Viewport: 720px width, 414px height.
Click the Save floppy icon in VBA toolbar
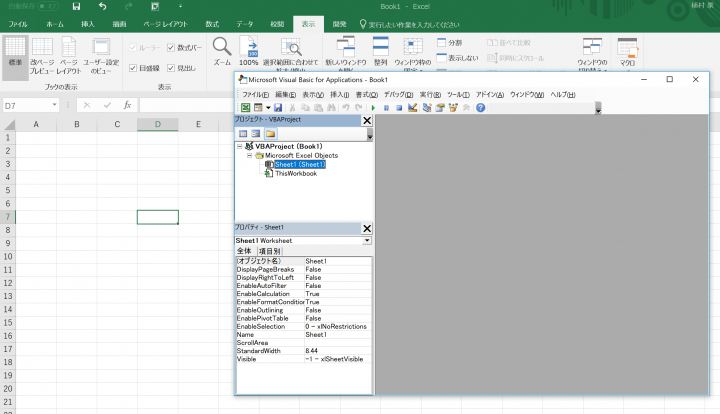278,107
